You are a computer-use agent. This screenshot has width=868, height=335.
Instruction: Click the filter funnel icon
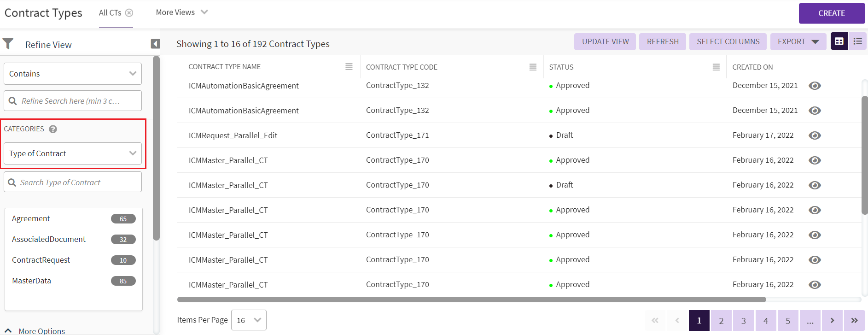click(x=8, y=44)
